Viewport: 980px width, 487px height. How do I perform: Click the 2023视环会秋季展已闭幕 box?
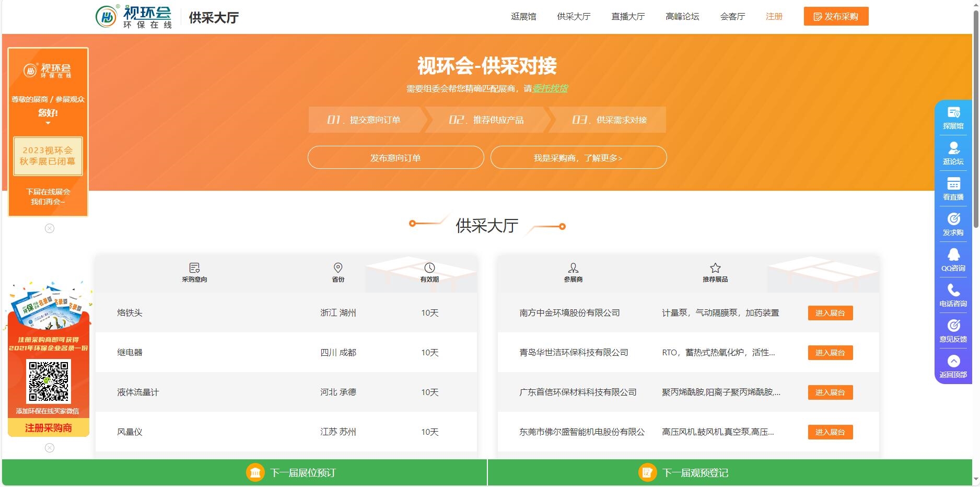48,156
